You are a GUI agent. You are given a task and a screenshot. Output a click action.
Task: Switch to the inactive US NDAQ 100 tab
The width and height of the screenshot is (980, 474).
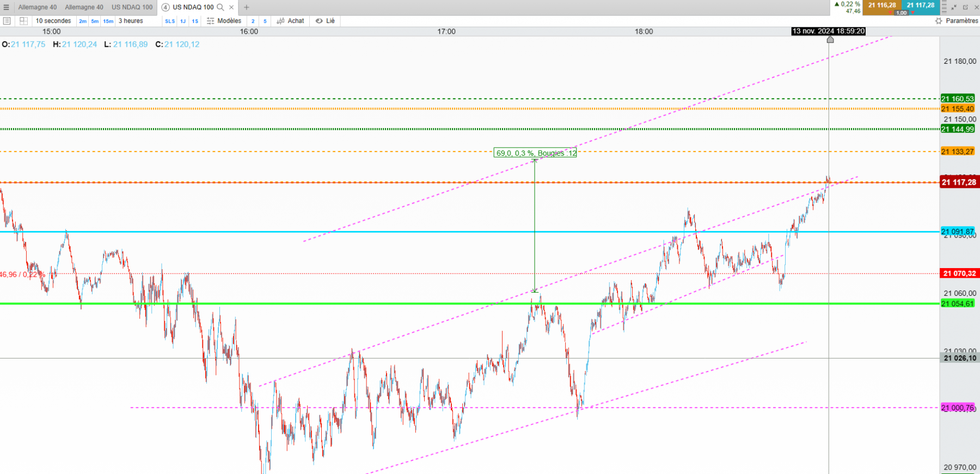click(132, 7)
